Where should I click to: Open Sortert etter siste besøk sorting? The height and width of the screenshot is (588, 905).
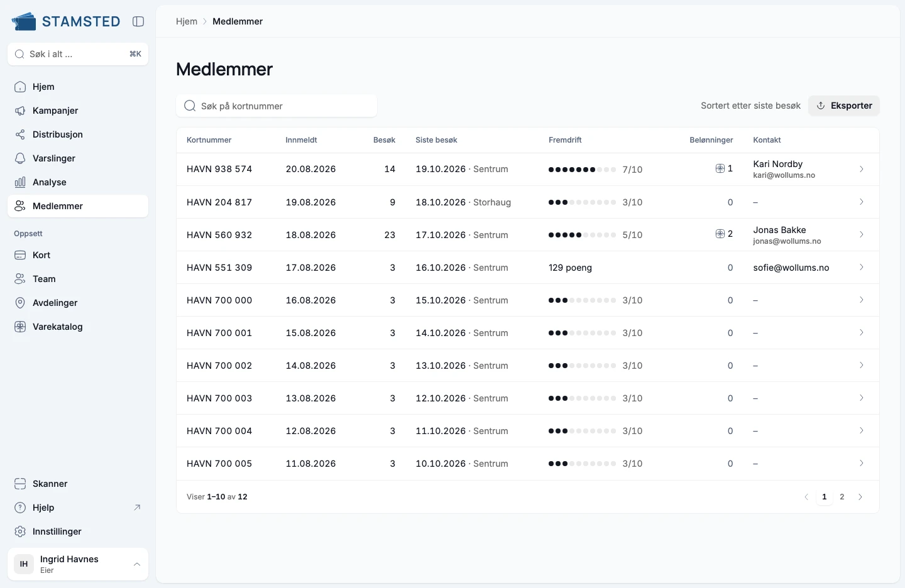[750, 106]
